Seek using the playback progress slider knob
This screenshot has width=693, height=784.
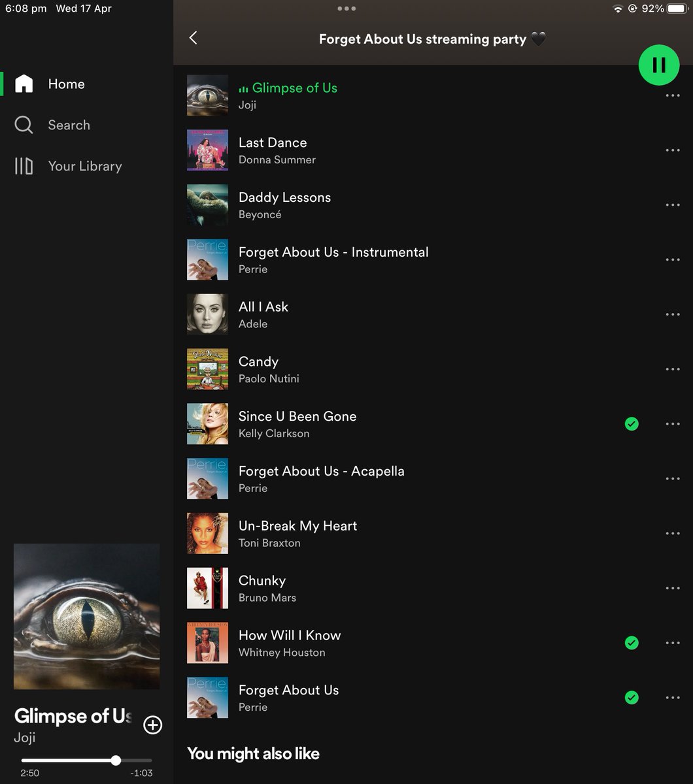[116, 760]
